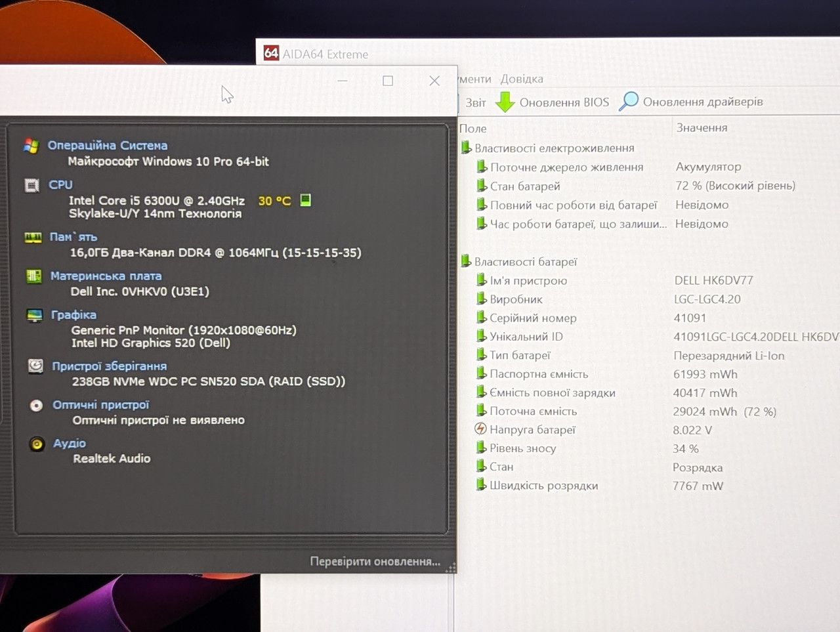Viewport: 840px width, 632px height.
Task: Click the AIDA64 Extreme logo icon
Action: click(x=271, y=53)
